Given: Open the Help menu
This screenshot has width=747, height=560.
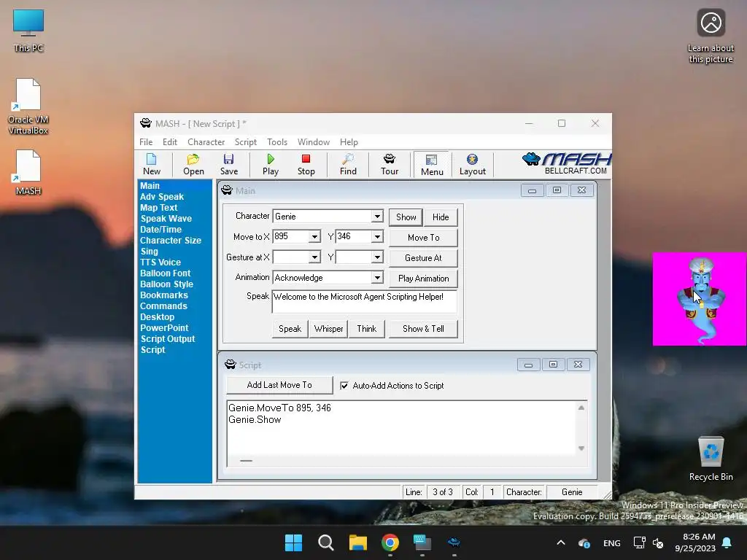Looking at the screenshot, I should (x=349, y=142).
